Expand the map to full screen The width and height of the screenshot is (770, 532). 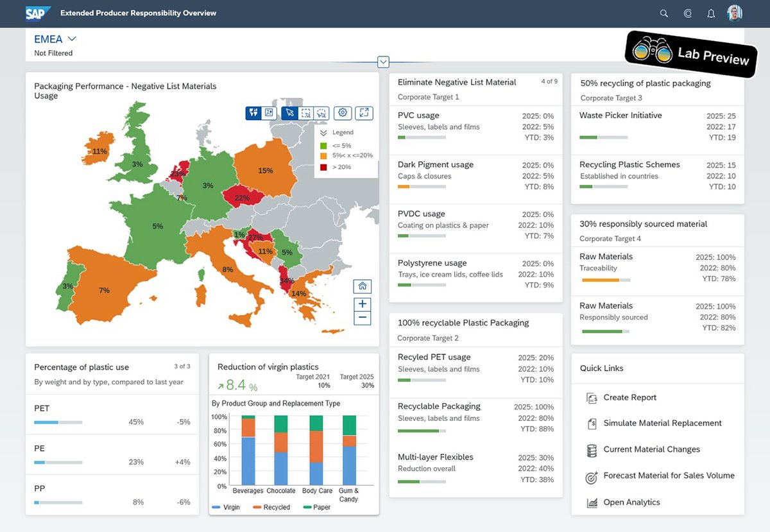364,113
